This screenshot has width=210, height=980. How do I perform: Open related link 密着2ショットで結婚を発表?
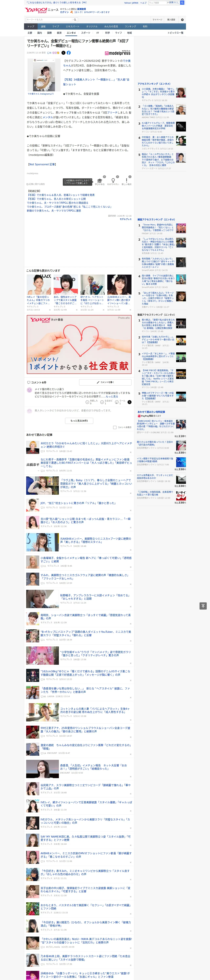coord(61,195)
